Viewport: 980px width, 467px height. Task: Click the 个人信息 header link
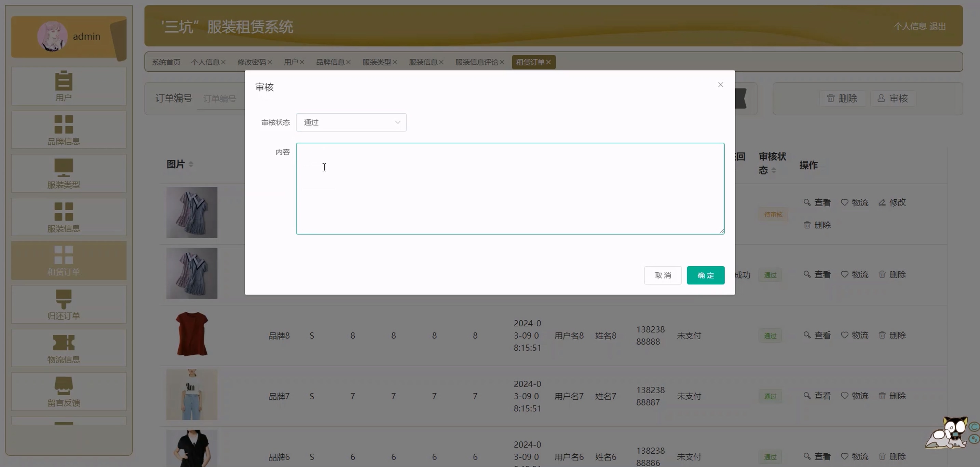pos(910,26)
